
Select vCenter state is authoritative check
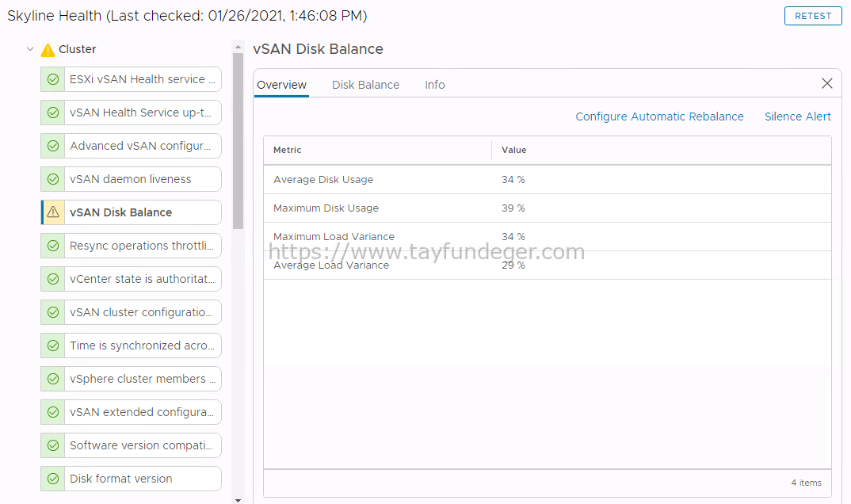[131, 279]
